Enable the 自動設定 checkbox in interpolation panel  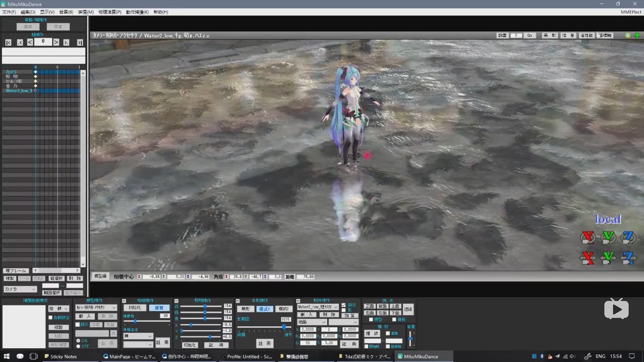point(51,317)
